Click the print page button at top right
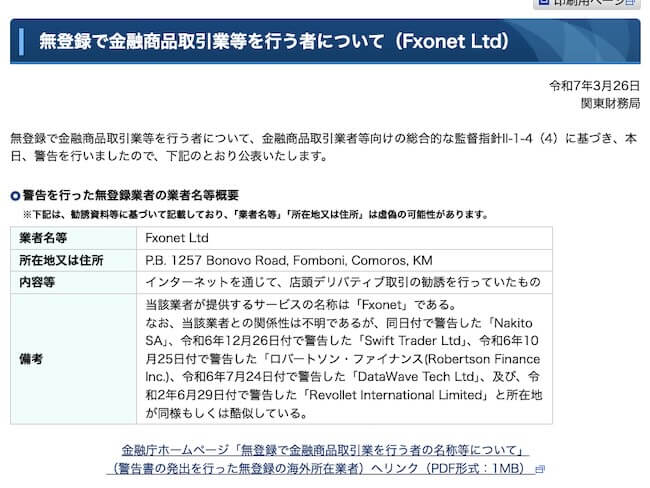Screen dimensions: 650x488 [x=587, y=3]
